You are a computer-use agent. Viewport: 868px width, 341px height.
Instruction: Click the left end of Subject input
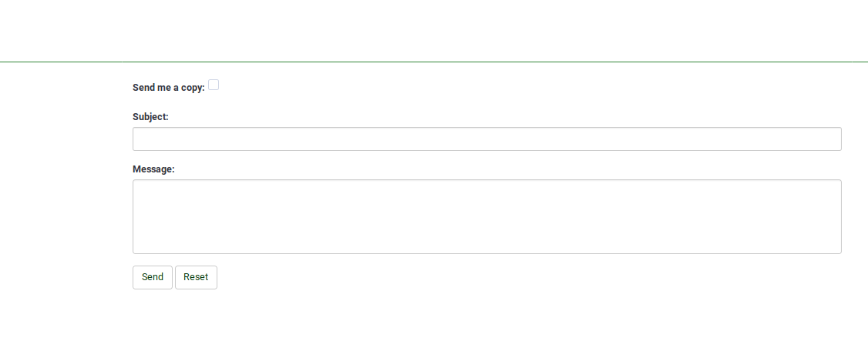click(x=143, y=139)
